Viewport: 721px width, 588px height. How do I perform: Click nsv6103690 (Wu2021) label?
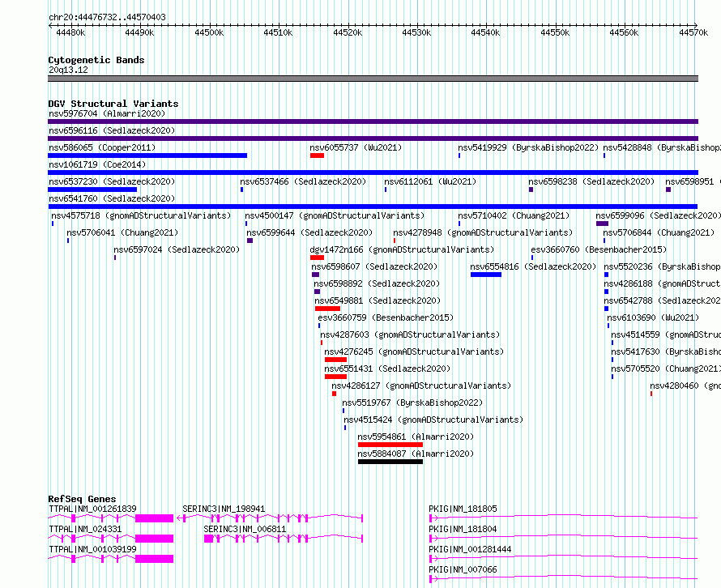tap(653, 317)
